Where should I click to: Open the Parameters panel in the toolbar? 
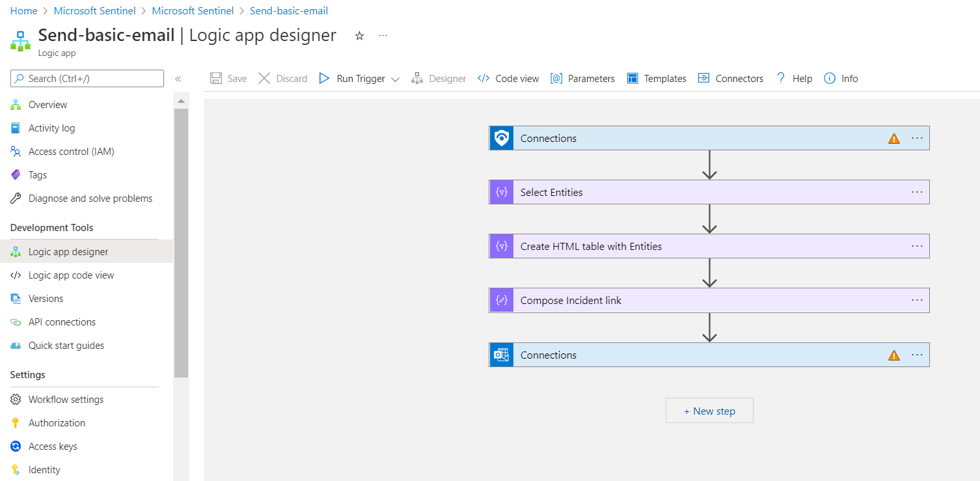click(x=582, y=78)
